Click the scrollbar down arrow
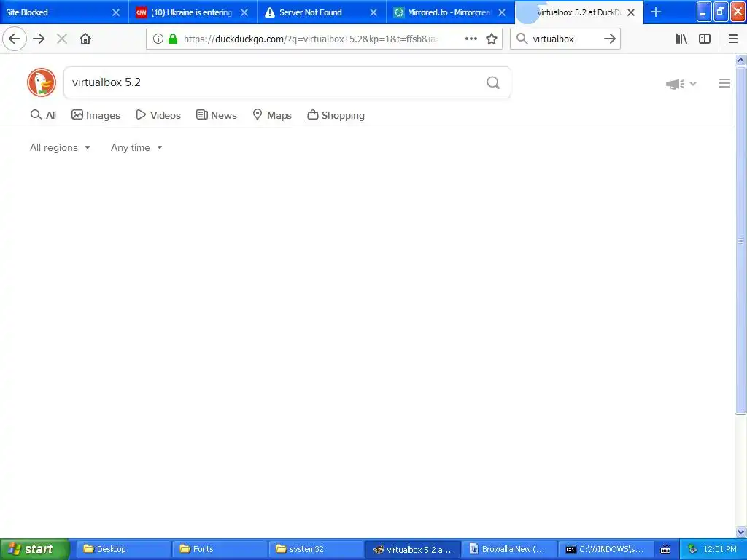 (741, 532)
